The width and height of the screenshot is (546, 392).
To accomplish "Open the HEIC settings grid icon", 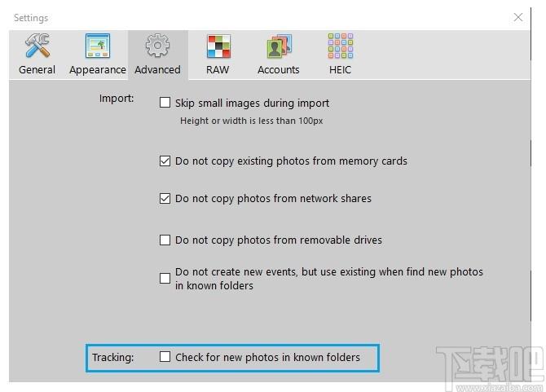I will point(340,46).
